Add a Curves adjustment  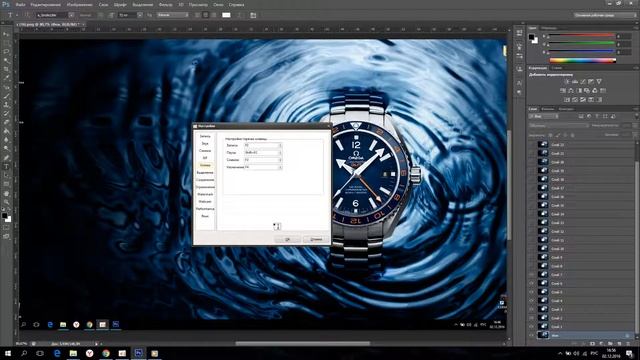583,82
